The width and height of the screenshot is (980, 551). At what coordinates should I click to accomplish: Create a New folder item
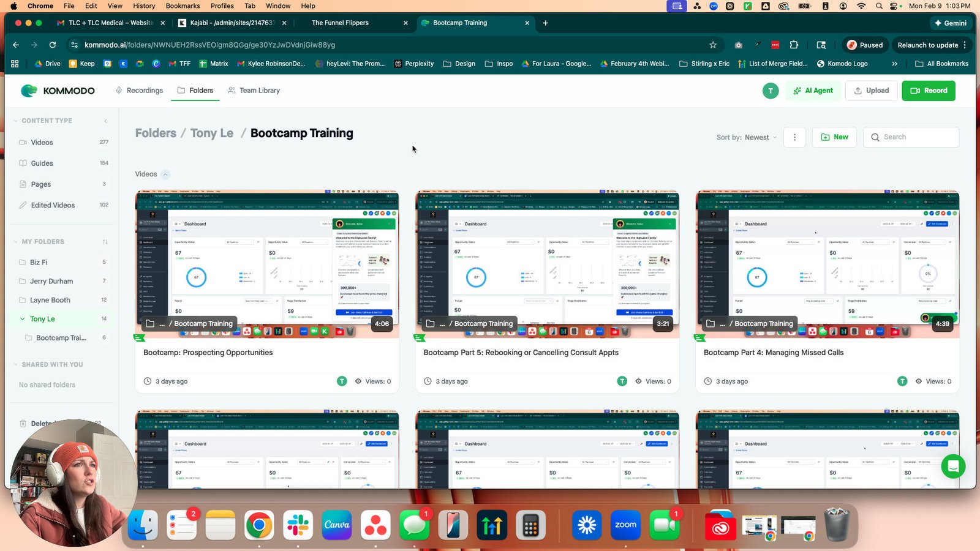click(834, 137)
